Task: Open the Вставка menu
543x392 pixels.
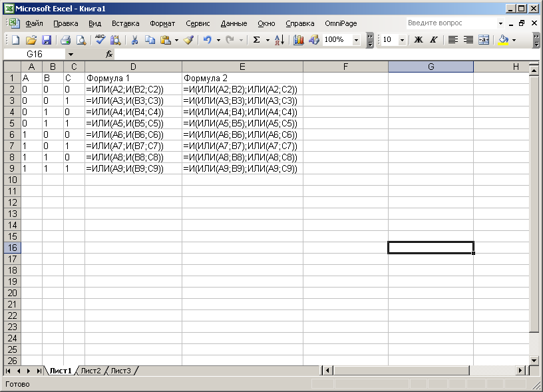Action: point(125,23)
